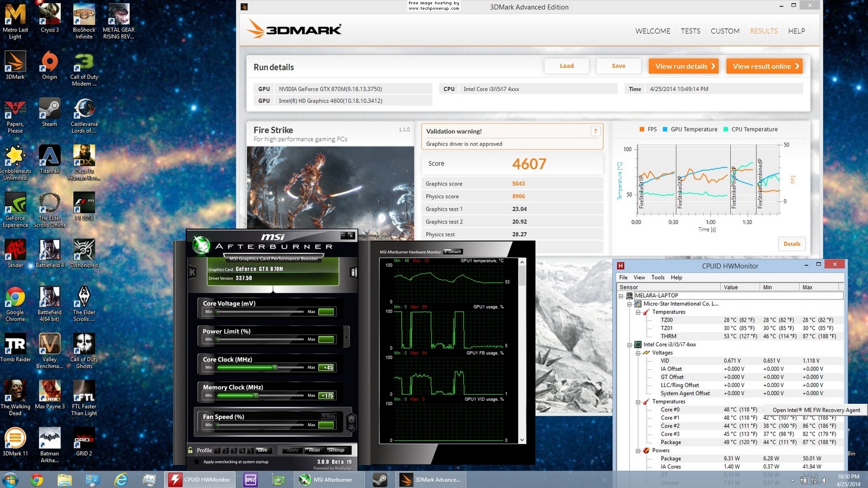This screenshot has height=488, width=868.
Task: Click the Afterburner hardware monitor scrollbar down arrow
Action: [x=522, y=440]
